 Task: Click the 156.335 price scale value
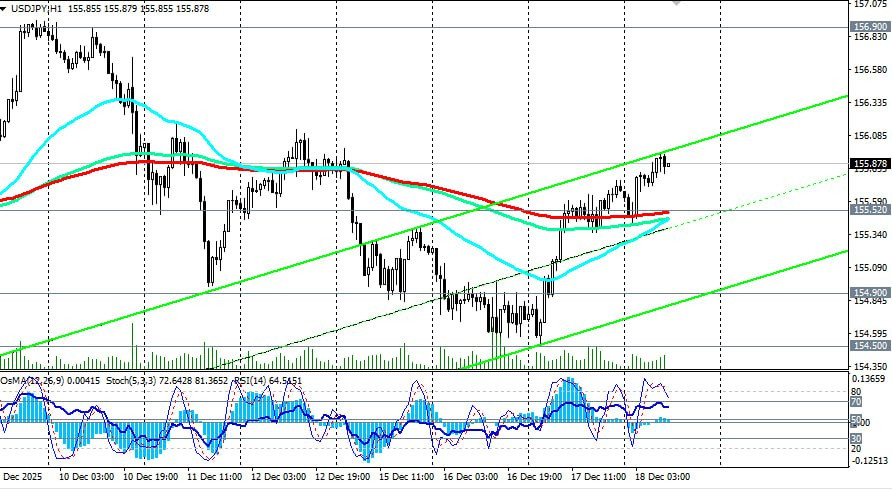870,102
